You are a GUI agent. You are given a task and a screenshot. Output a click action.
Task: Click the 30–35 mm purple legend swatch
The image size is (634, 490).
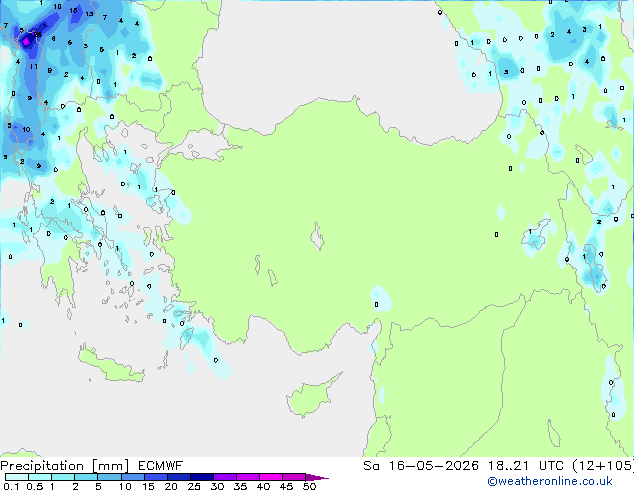[225, 477]
